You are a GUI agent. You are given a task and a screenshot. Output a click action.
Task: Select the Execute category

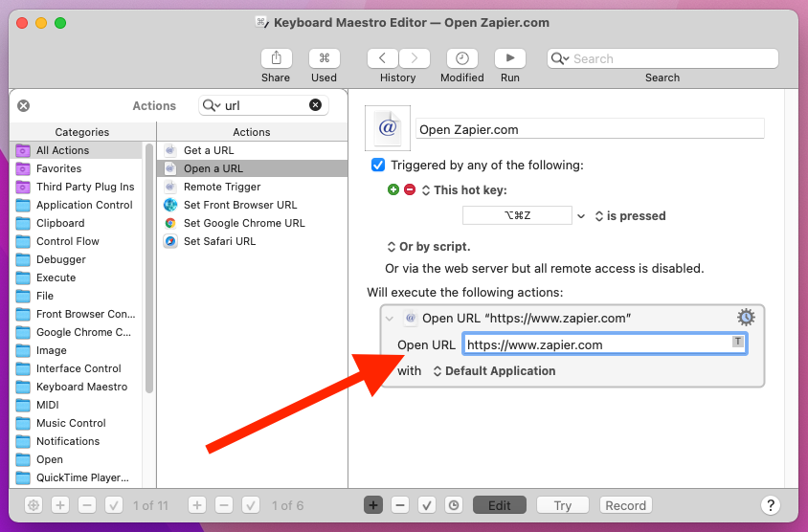[x=77, y=277]
